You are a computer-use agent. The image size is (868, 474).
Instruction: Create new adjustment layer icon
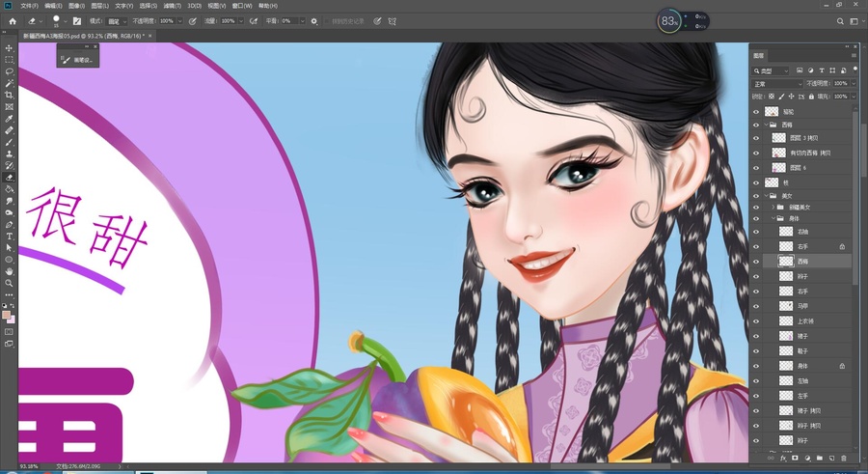click(807, 458)
